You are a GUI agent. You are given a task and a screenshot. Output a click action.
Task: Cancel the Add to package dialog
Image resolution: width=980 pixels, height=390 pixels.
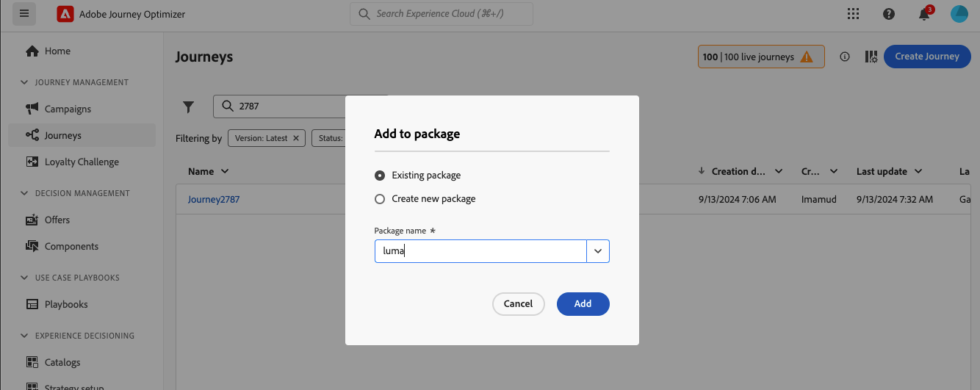click(x=518, y=304)
